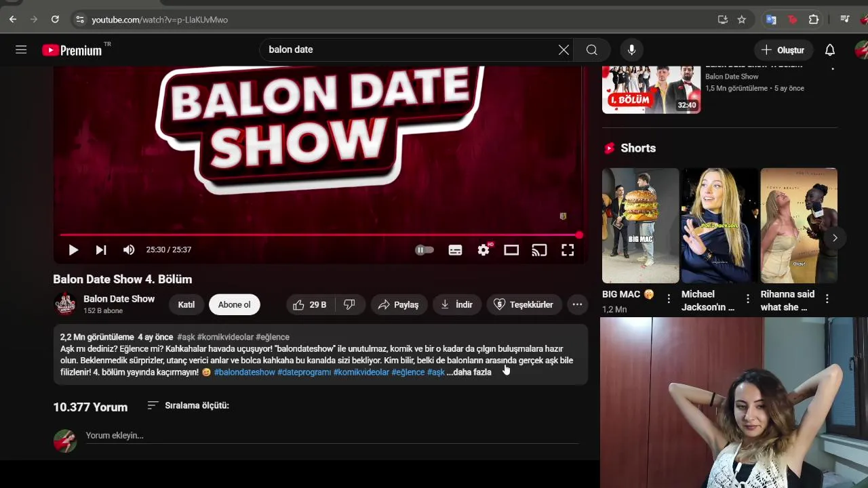Like the video with 29 B

(x=310, y=304)
